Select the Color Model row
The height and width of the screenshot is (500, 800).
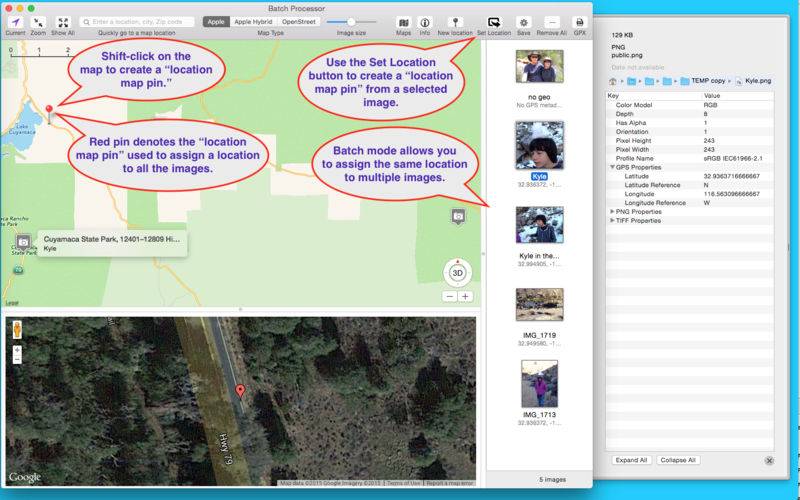690,105
